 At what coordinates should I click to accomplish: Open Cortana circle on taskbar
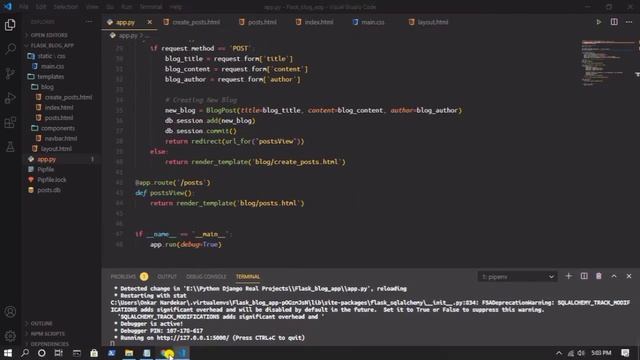pos(42,353)
